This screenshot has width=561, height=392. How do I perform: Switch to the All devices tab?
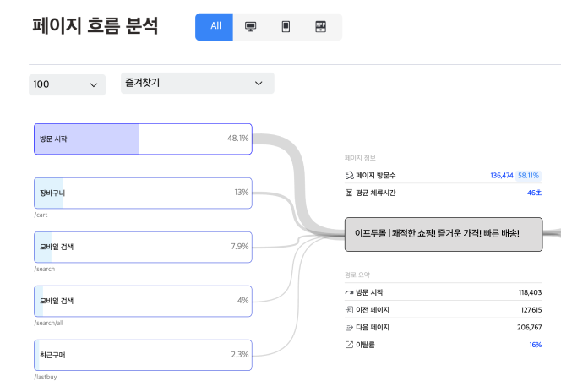pyautogui.click(x=215, y=27)
